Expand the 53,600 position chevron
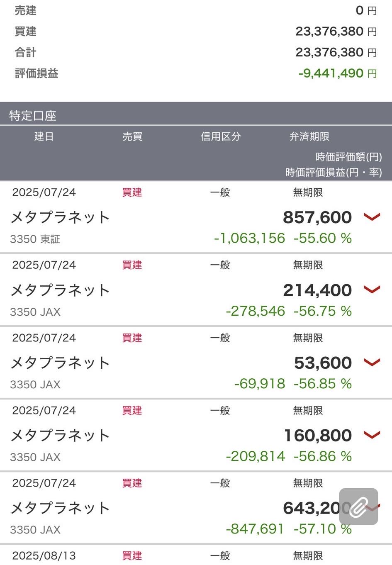 [372, 362]
